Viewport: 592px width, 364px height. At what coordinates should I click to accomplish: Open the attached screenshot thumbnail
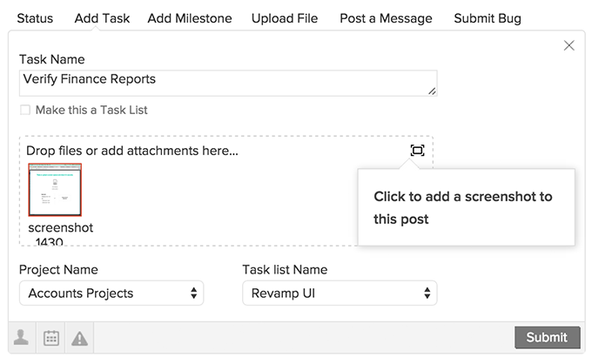tap(55, 189)
